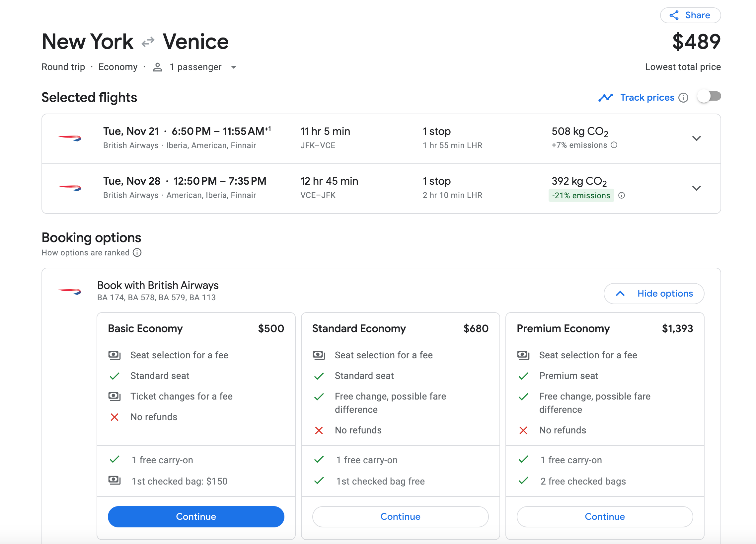The image size is (756, 544).
Task: Click the info icon next to -21% emissions
Action: pos(622,196)
